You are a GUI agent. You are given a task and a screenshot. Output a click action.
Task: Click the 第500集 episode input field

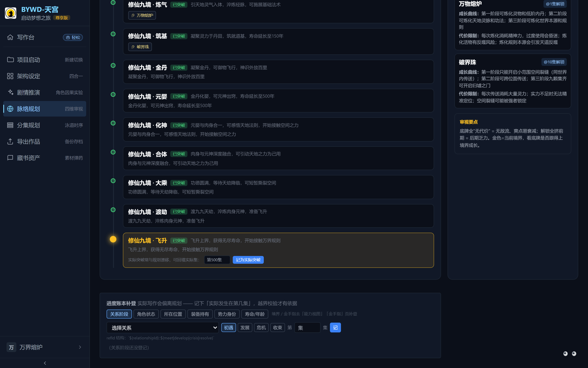pyautogui.click(x=217, y=260)
